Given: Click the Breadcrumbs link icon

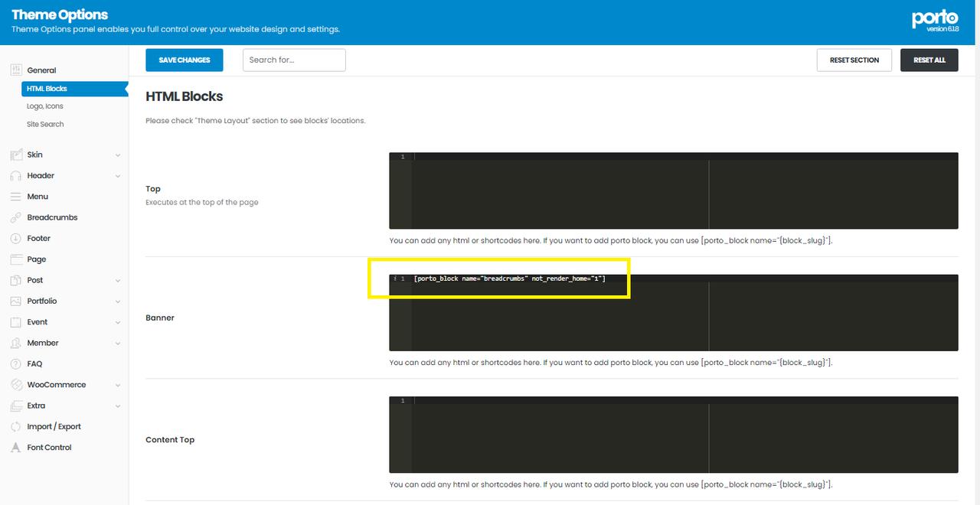Looking at the screenshot, I should (x=16, y=217).
